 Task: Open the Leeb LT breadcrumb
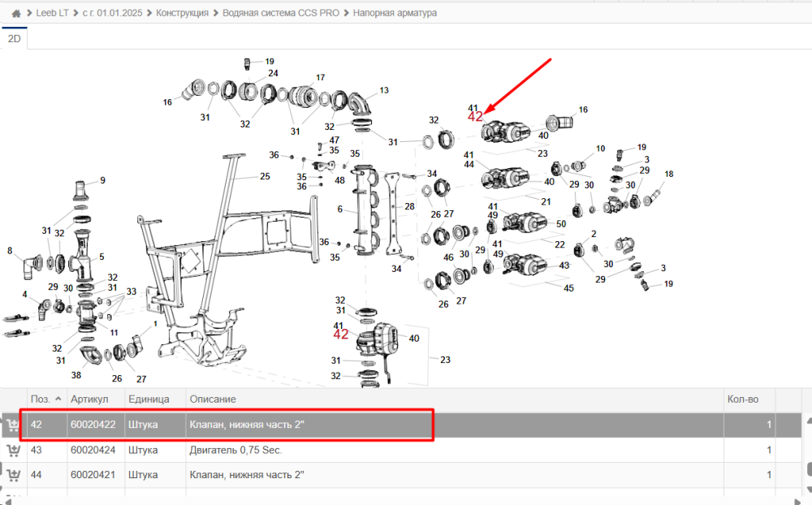click(52, 13)
